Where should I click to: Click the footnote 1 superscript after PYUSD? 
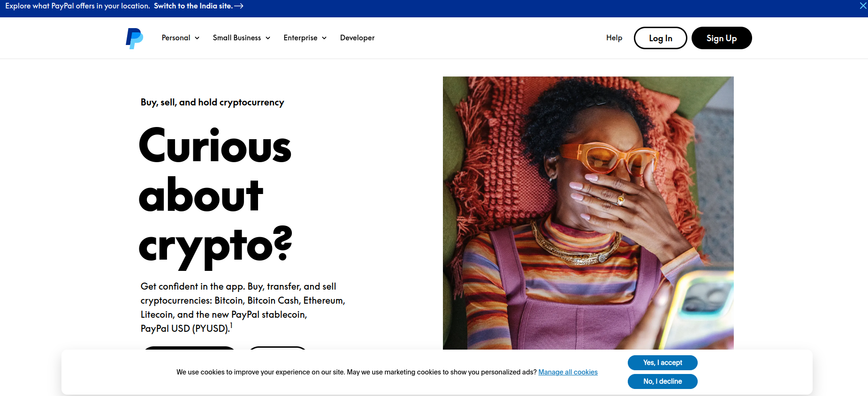(231, 325)
